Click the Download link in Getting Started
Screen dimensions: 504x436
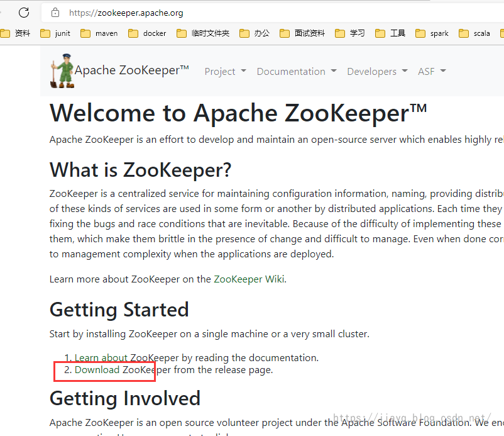coord(97,370)
